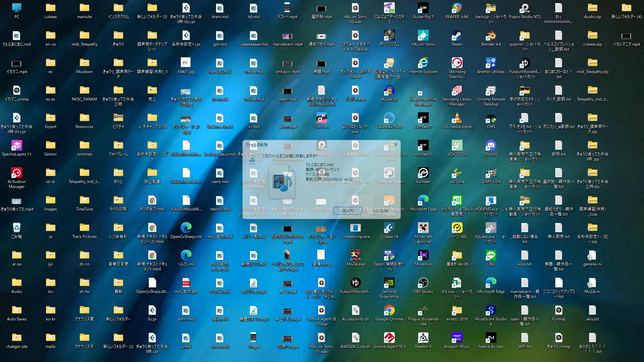Screen dimensions: 644x362
Task: Select the Blender 4.4 icon
Action: point(491,36)
